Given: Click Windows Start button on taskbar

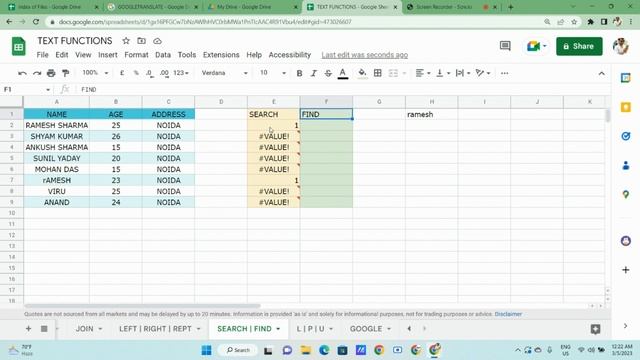Looking at the screenshot, I should [207, 350].
